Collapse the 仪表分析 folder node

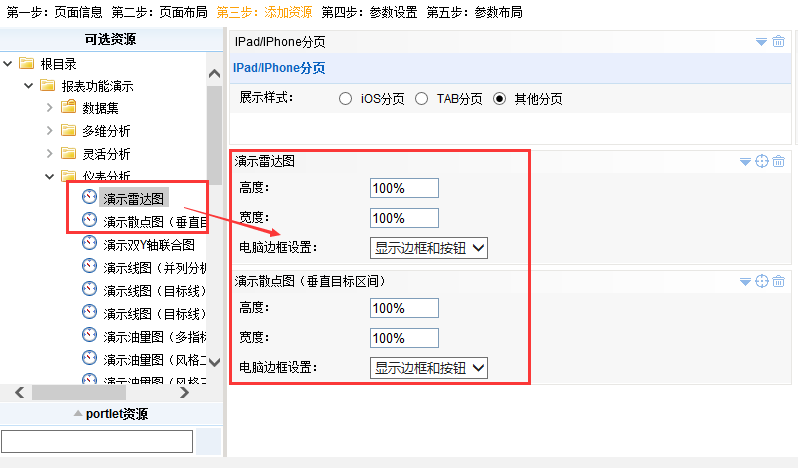click(x=49, y=177)
